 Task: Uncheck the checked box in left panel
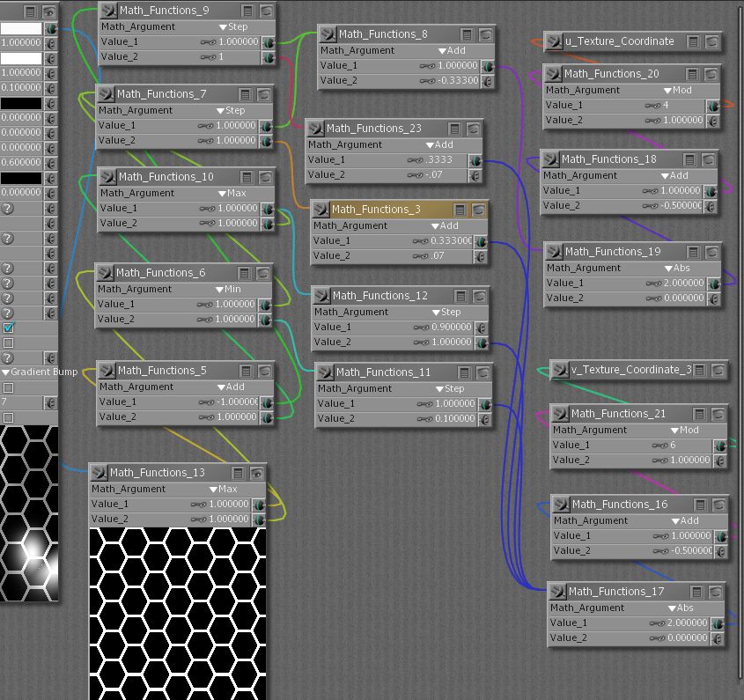9,328
